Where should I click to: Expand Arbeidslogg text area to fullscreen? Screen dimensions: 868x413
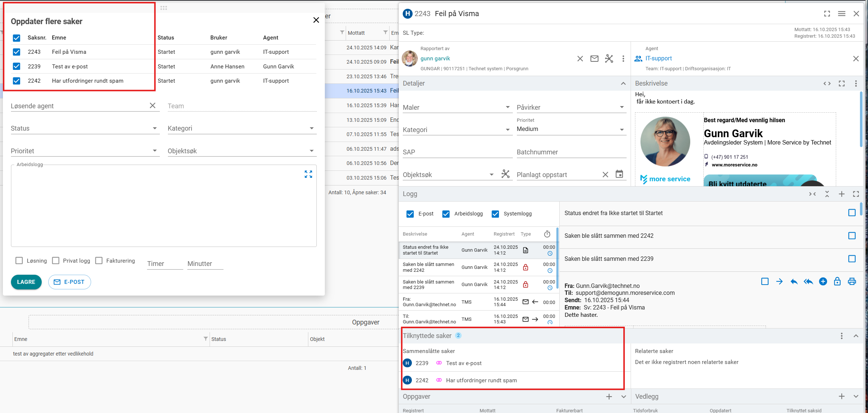(x=308, y=174)
